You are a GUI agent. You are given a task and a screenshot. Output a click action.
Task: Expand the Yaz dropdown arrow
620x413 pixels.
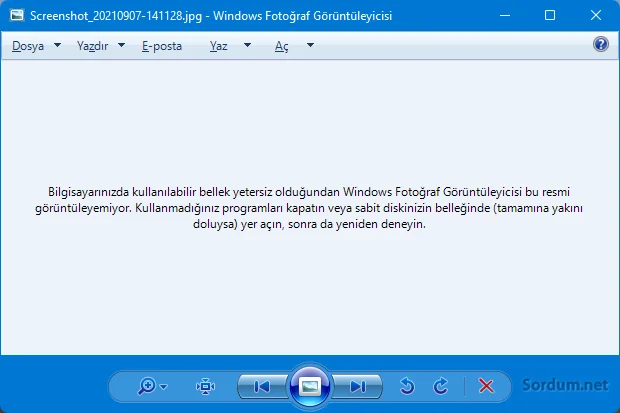[x=247, y=45]
